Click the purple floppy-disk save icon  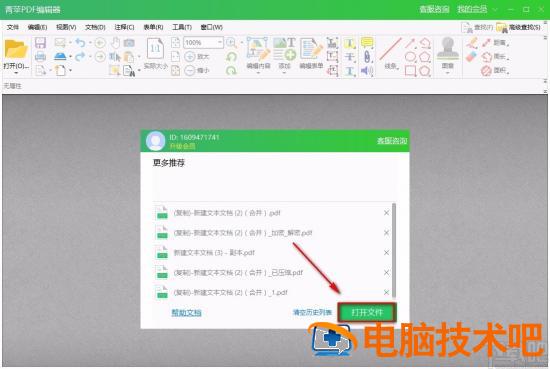(40, 43)
